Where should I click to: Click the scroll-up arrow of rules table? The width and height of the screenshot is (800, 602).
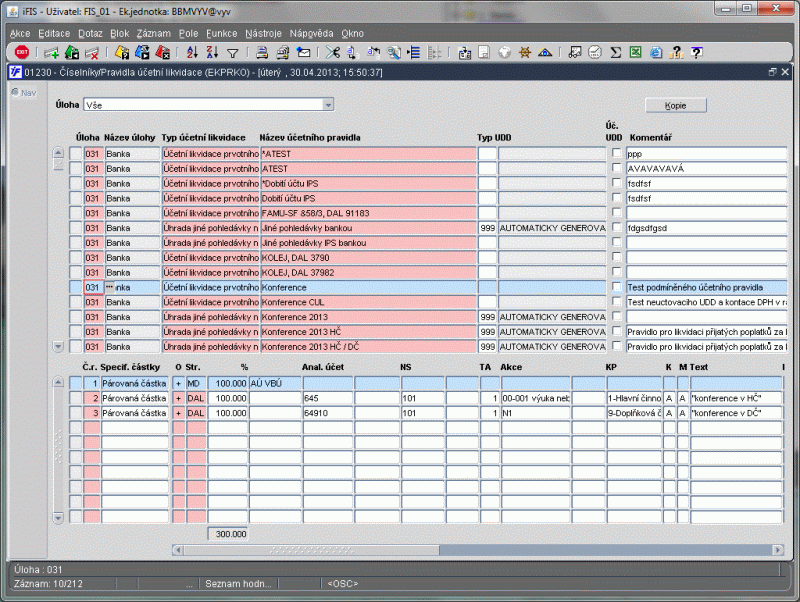click(x=58, y=153)
